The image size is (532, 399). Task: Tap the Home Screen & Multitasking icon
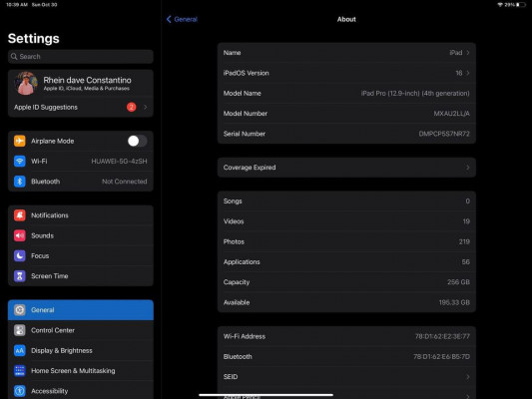[19, 370]
